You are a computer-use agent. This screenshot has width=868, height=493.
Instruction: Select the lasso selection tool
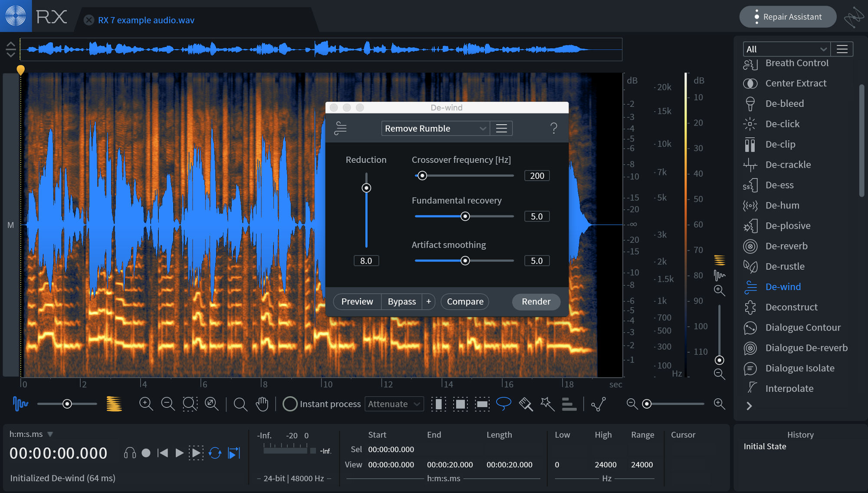pos(503,404)
